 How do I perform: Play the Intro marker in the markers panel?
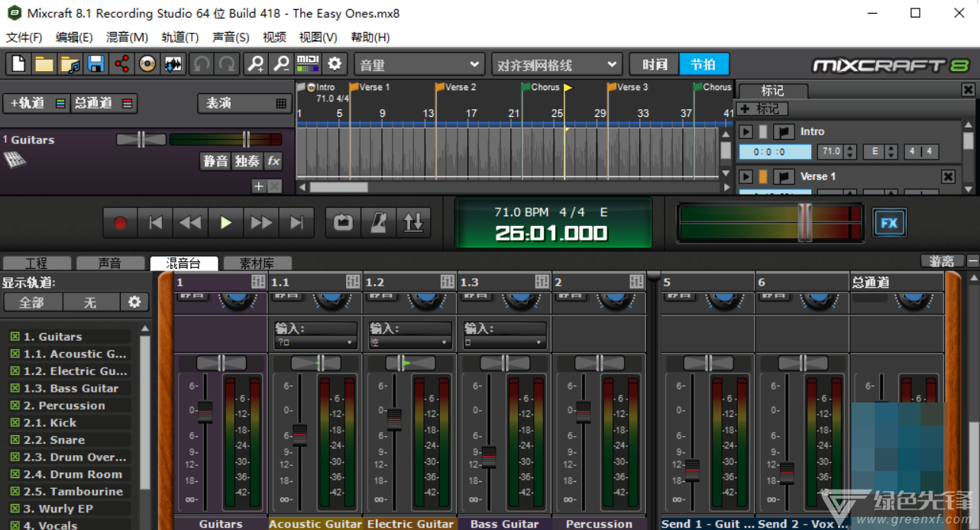tap(746, 132)
